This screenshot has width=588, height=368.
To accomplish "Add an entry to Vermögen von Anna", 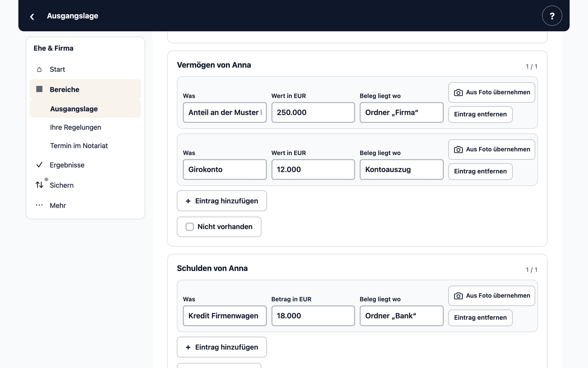I will click(x=222, y=201).
